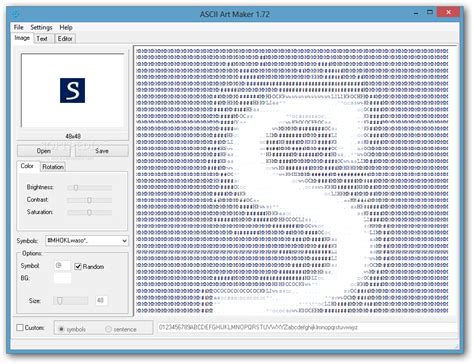Click the ASCII Art Maker title bar icon

tap(15, 14)
